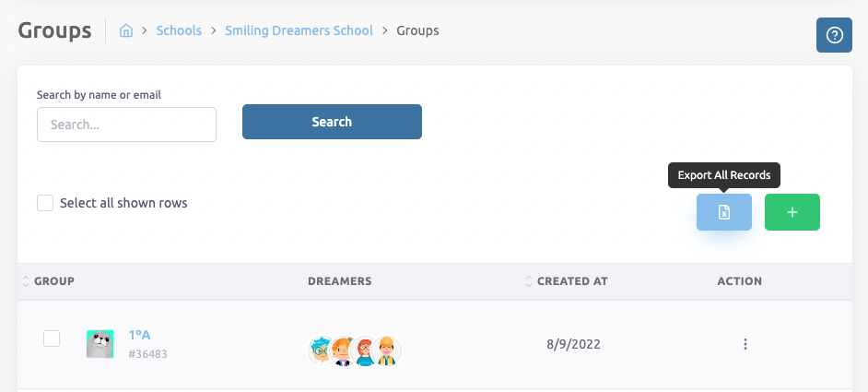This screenshot has width=868, height=392.
Task: Open the three-dot action menu for 1ºA
Action: pyautogui.click(x=745, y=344)
